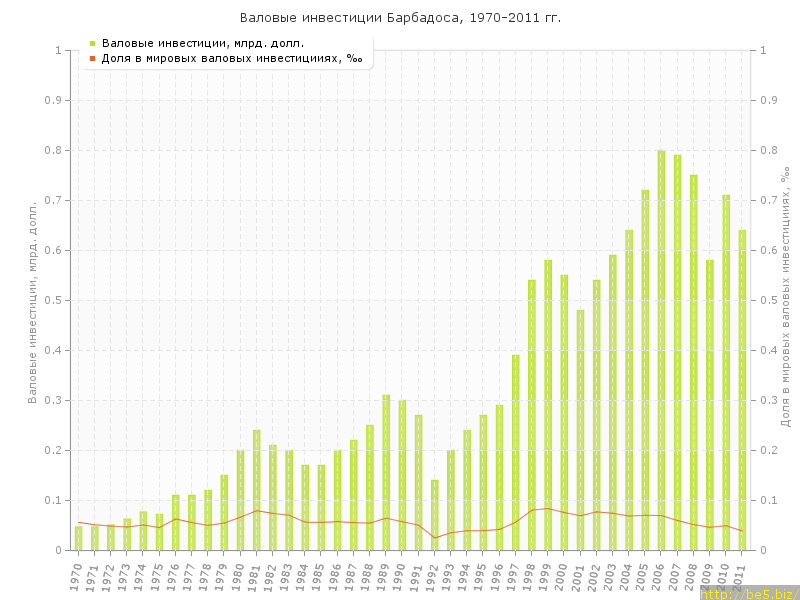The width and height of the screenshot is (800, 600).
Task: Open the be5.biz watermark link
Action: coord(749,593)
